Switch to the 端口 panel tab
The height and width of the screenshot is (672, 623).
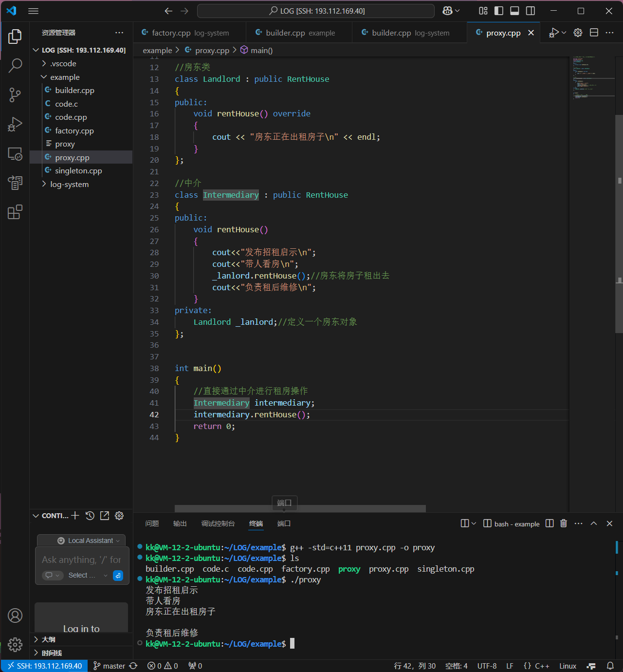[x=284, y=523]
